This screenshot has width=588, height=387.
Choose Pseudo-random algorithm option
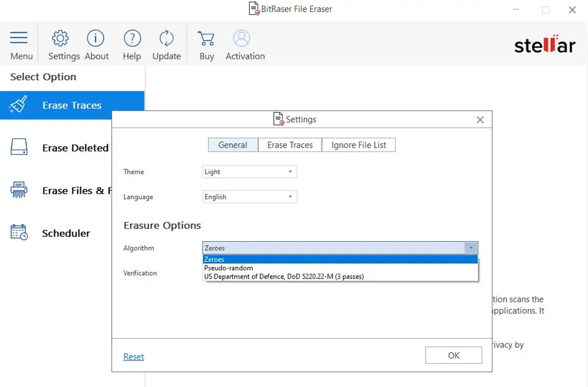click(340, 268)
